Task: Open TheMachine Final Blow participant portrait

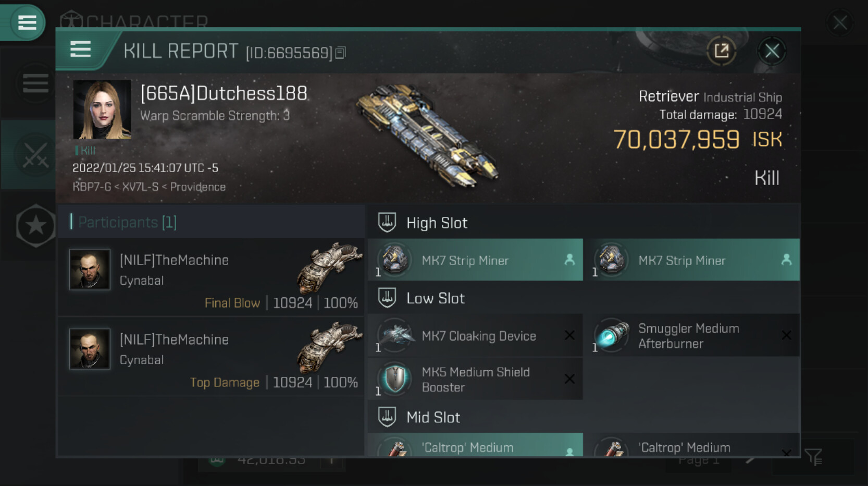Action: 90,270
